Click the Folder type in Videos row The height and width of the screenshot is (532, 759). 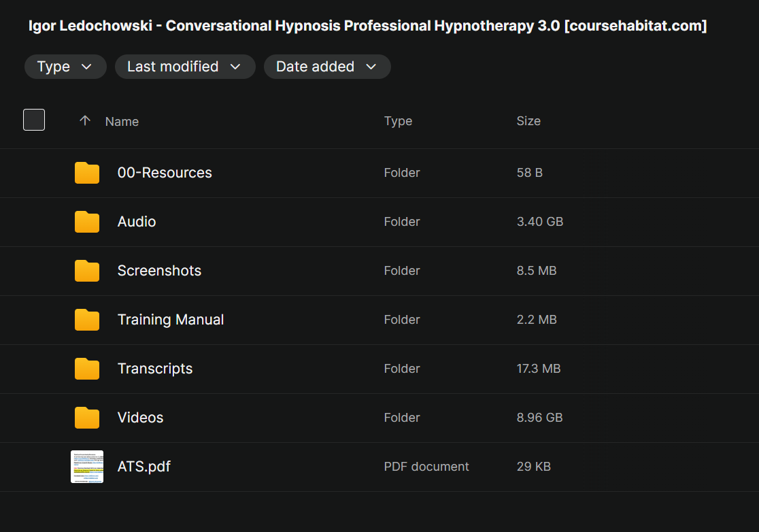click(x=402, y=417)
